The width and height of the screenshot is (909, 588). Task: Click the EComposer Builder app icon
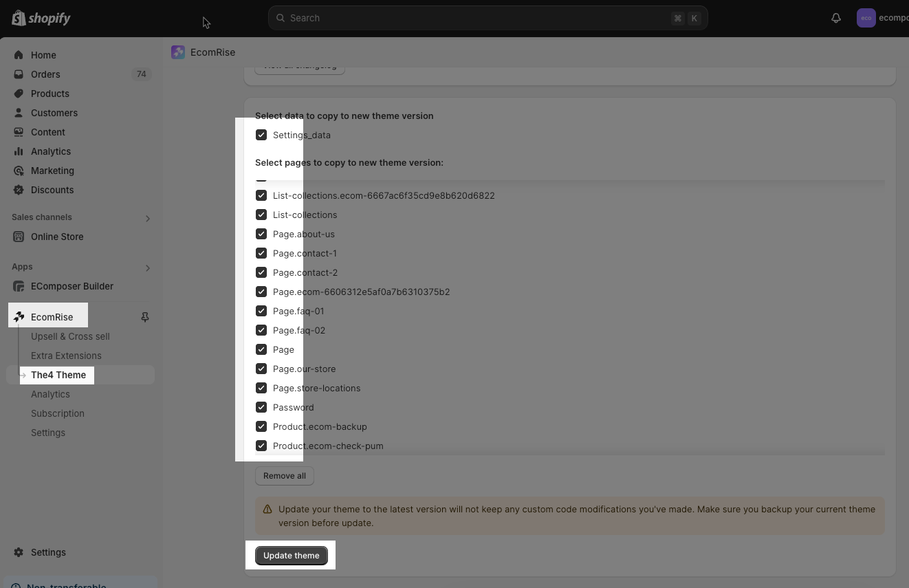tap(19, 286)
